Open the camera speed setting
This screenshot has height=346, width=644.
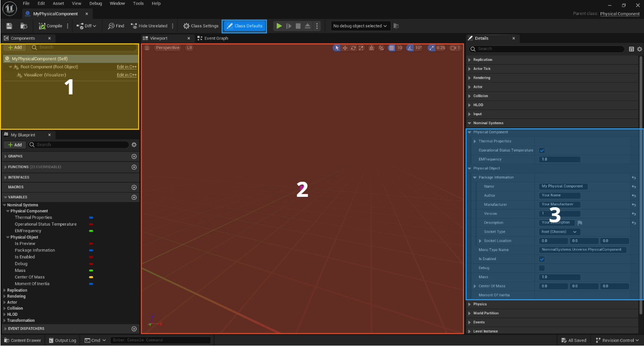[x=455, y=48]
